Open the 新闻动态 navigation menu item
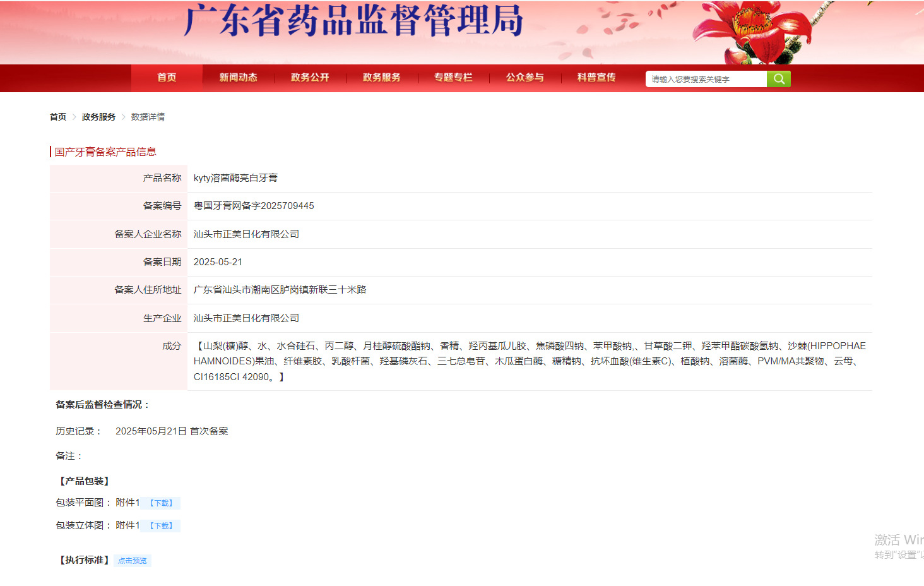This screenshot has width=924, height=586. 238,77
